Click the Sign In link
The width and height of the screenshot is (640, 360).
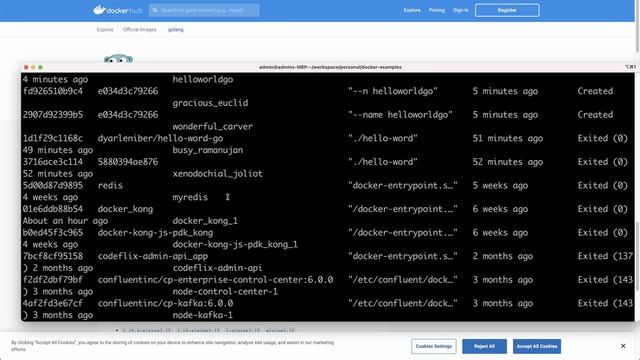tap(461, 10)
